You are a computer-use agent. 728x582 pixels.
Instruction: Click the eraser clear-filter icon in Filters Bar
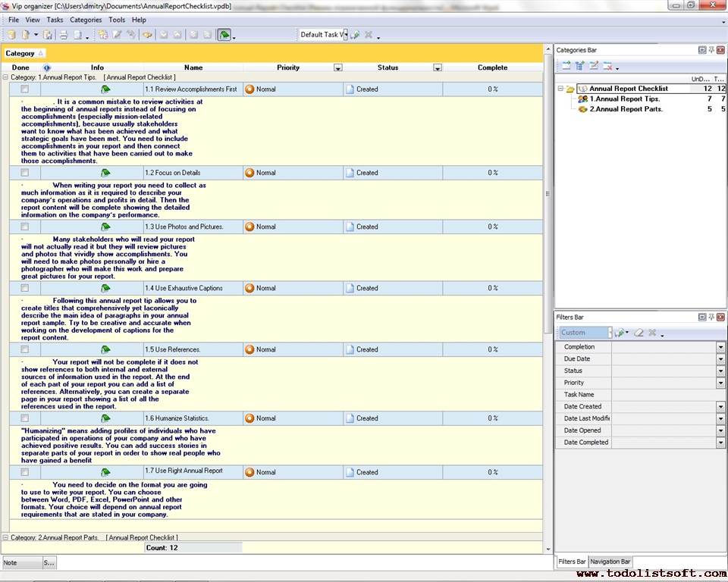(639, 333)
